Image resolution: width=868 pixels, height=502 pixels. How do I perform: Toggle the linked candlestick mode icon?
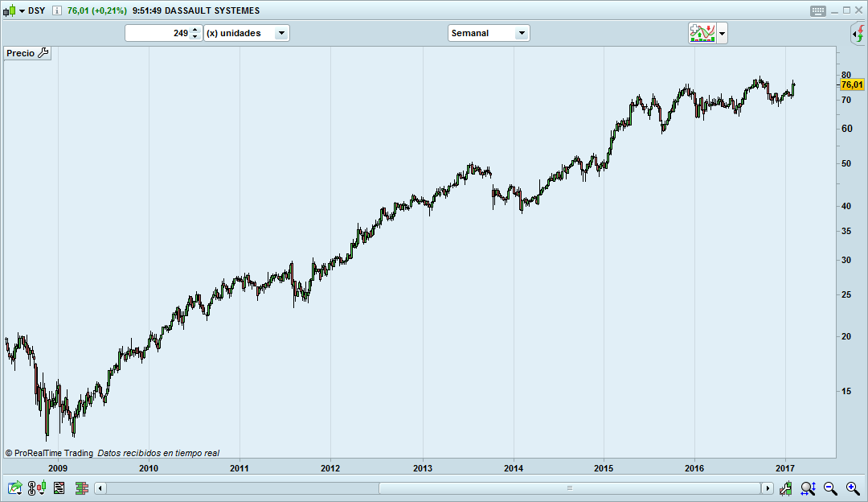click(35, 488)
